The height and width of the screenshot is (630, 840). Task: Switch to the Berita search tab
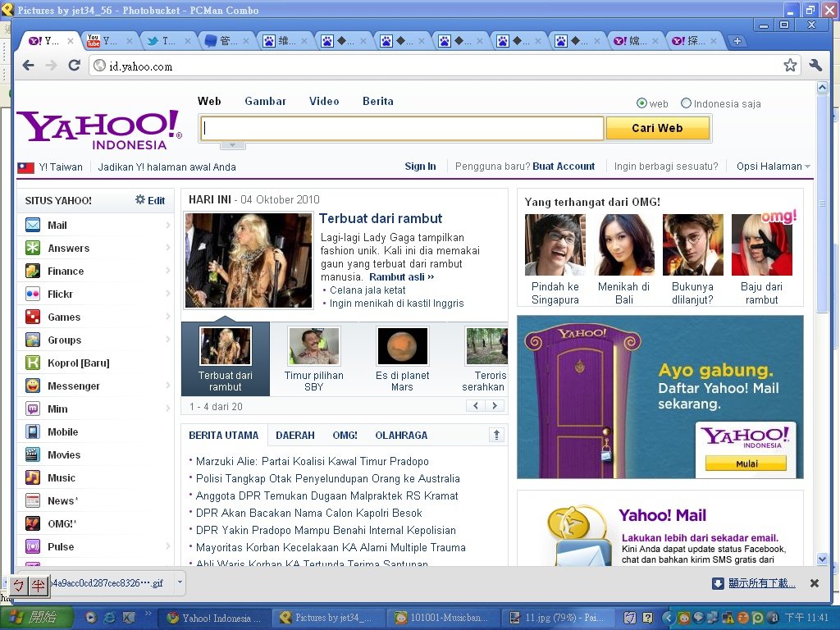tap(377, 101)
